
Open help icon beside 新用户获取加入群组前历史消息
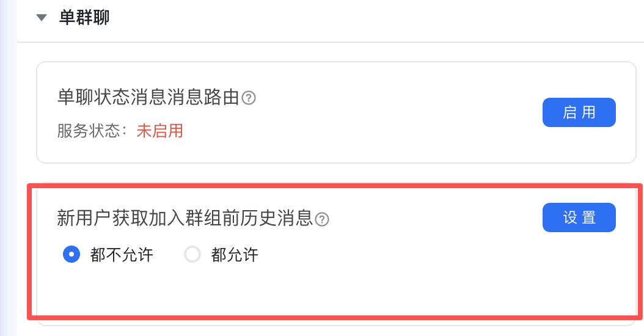(x=322, y=219)
